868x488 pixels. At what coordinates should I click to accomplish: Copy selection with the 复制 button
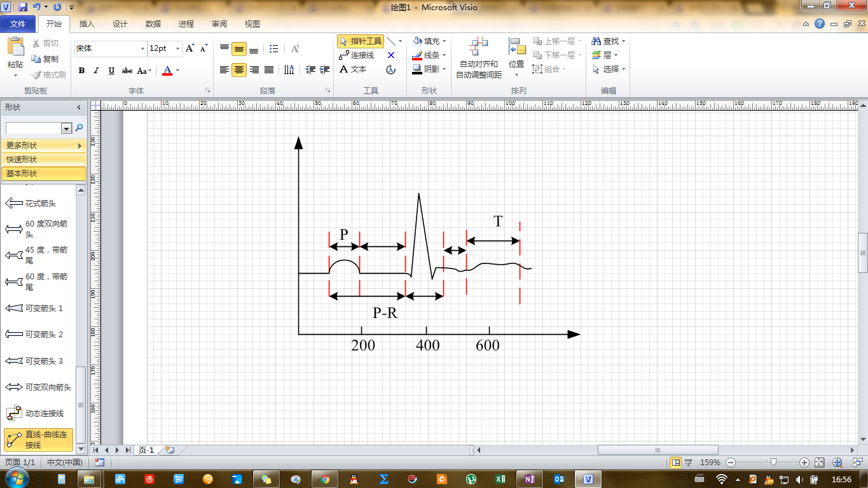(x=44, y=59)
